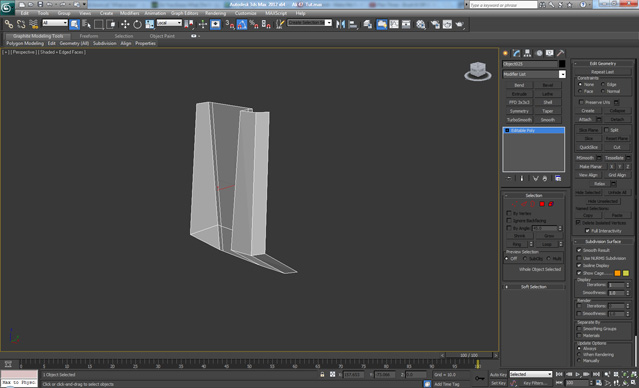This screenshot has height=388, width=639.
Task: Click the Bind to Space Warp icon
Action: click(33, 24)
